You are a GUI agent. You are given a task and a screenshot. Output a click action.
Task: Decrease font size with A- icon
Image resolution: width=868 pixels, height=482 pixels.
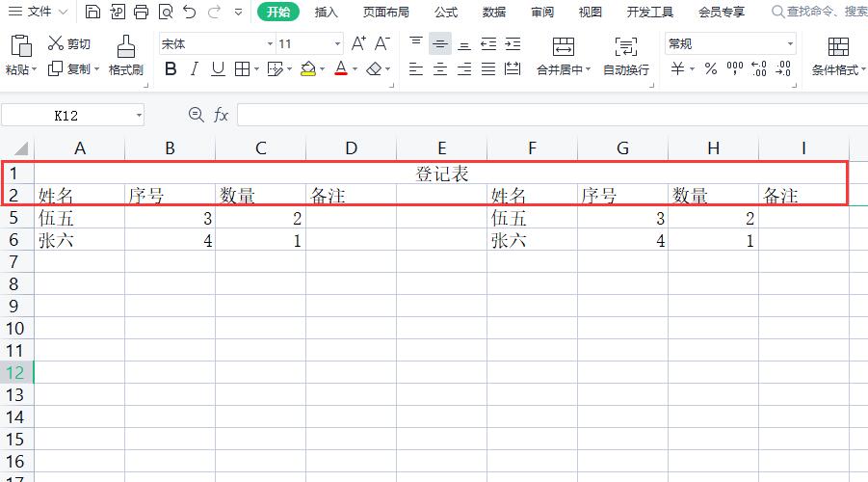381,43
